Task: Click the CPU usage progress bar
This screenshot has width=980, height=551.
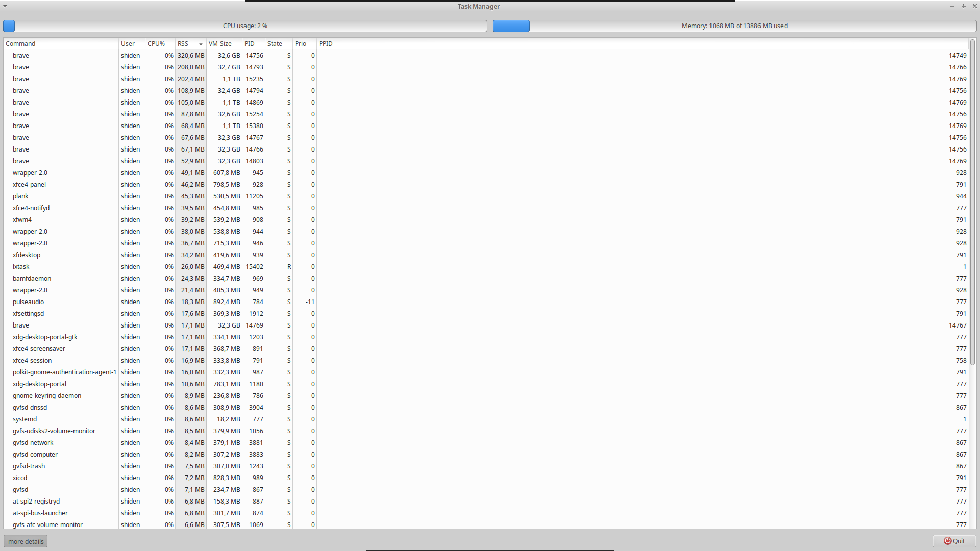Action: tap(245, 26)
